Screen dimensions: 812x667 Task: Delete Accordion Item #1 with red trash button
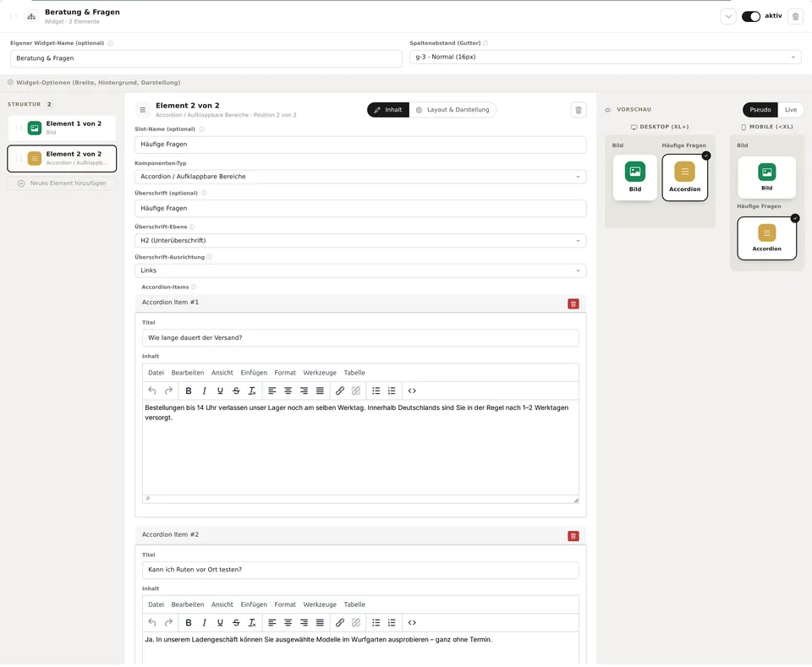(573, 303)
